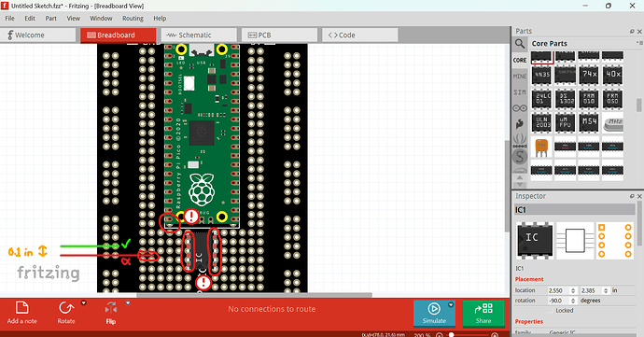The width and height of the screenshot is (644, 337).
Task: Open the SparkFun flame parts bin
Action: click(x=520, y=123)
